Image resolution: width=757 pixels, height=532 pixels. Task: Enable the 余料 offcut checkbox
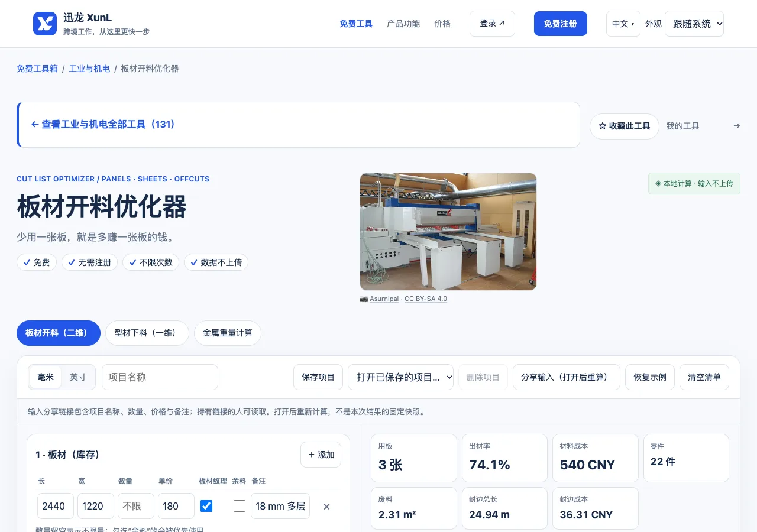point(240,506)
